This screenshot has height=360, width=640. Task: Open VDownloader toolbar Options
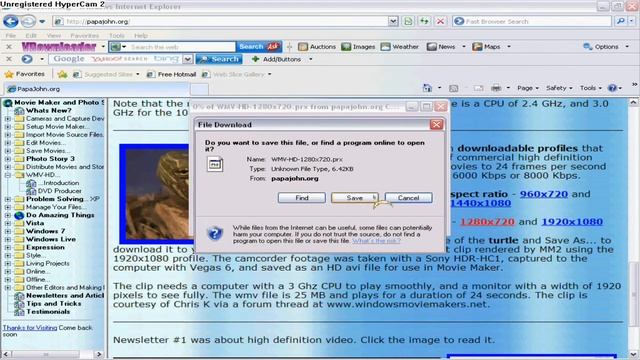click(x=601, y=47)
